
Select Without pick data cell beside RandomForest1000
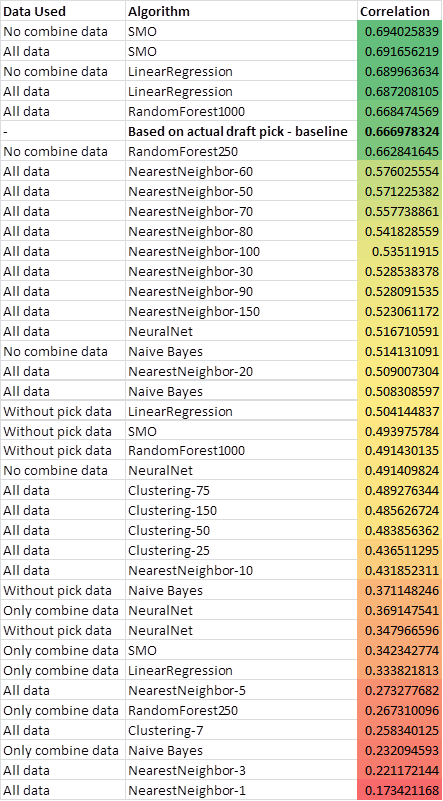[x=63, y=451]
